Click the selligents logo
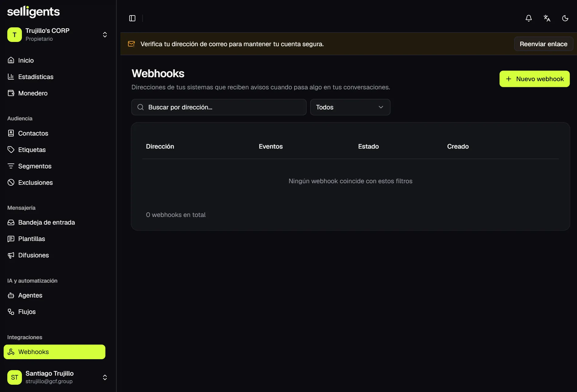Screen dimensions: 577x392 click(x=33, y=12)
